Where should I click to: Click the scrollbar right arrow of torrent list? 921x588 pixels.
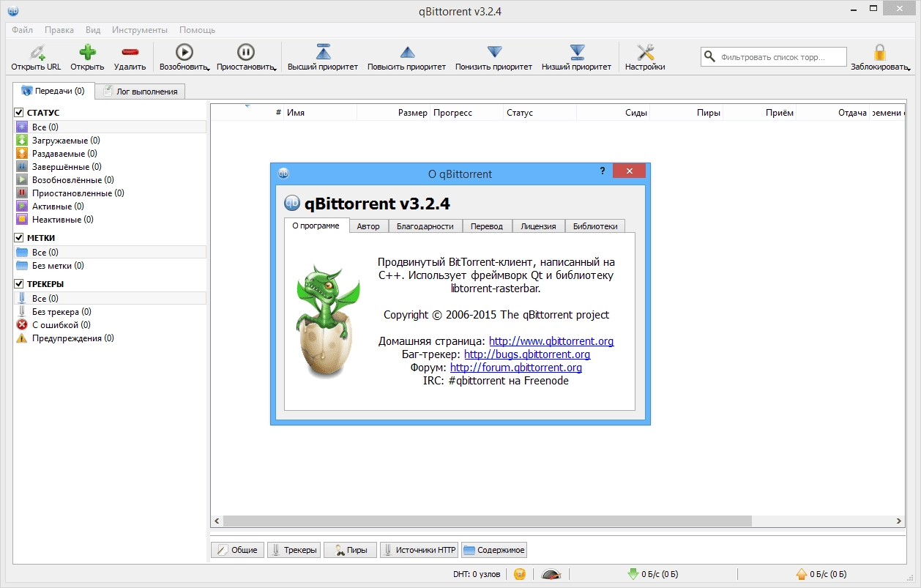point(899,521)
